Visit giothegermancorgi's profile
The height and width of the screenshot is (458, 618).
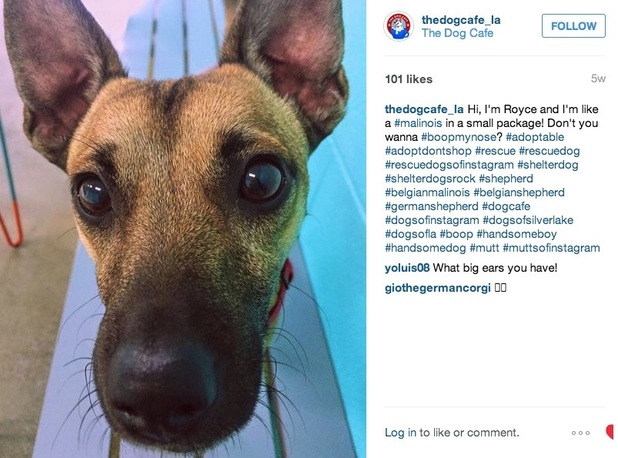point(437,288)
